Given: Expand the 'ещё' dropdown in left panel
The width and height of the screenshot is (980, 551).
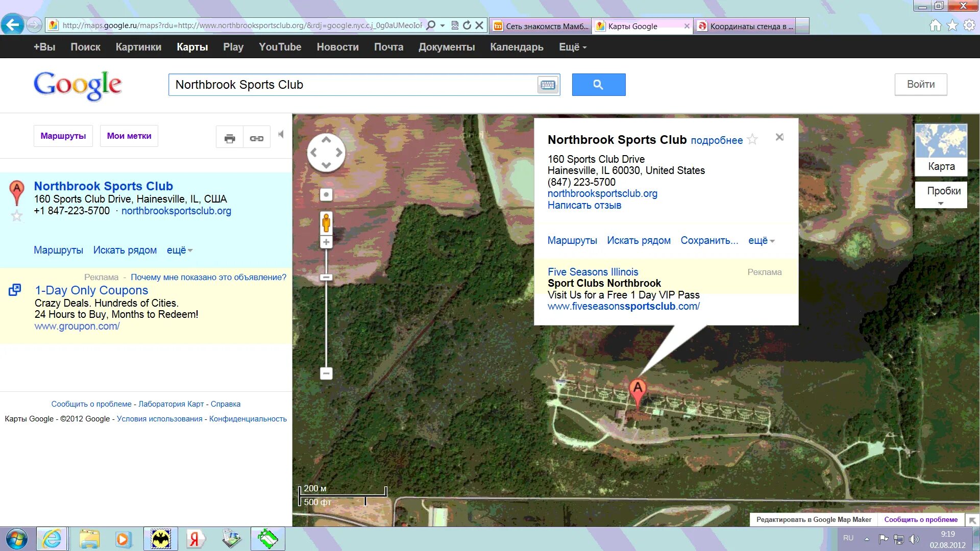Looking at the screenshot, I should [180, 249].
